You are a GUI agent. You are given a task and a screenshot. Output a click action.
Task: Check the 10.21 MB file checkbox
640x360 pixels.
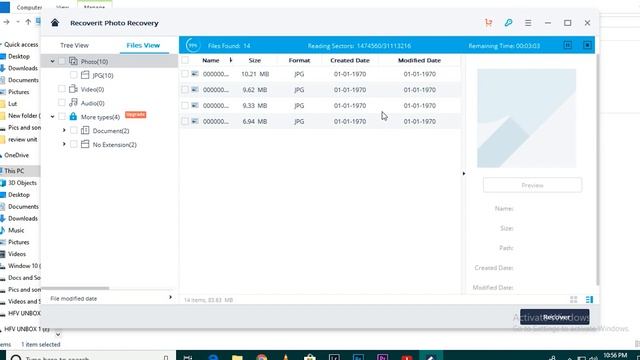coord(185,74)
